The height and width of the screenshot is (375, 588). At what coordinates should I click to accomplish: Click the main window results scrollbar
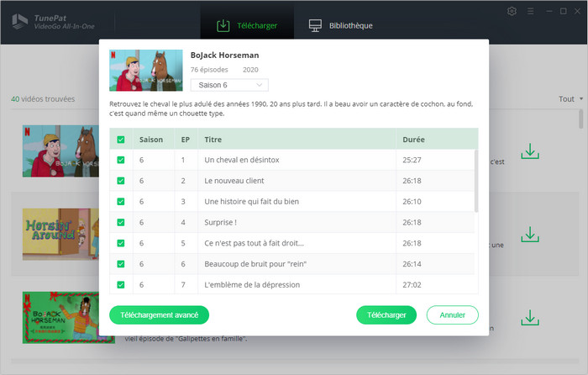pos(581,119)
